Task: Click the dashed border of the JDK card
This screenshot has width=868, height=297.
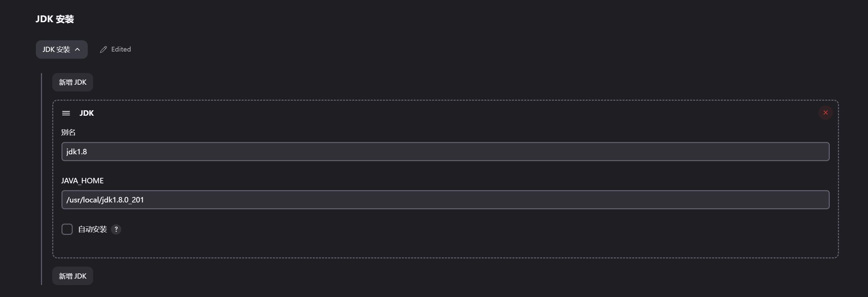Action: coord(445,100)
